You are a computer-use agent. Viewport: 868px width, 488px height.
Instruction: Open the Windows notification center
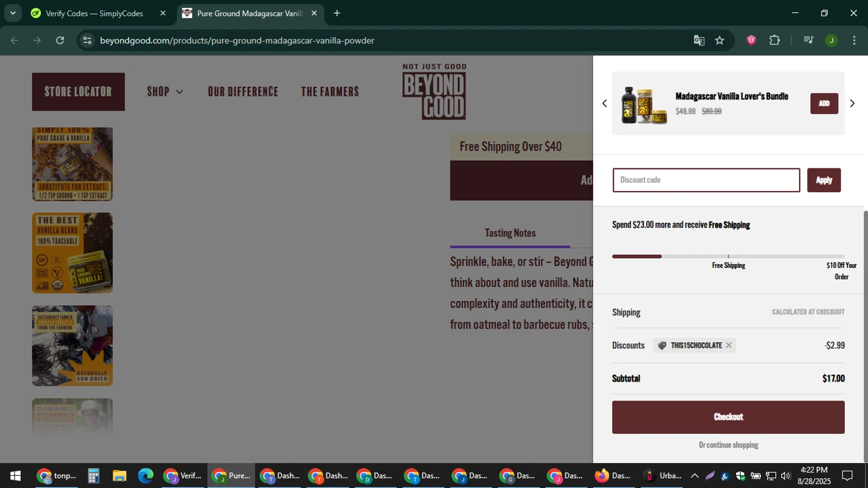(847, 476)
